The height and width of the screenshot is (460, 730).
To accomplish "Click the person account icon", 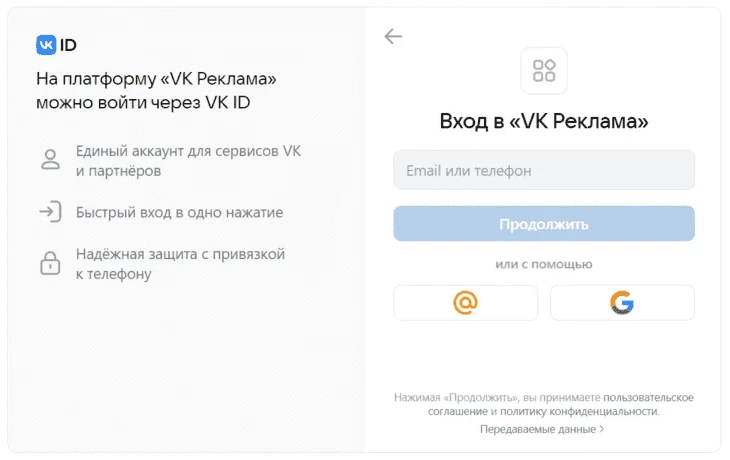I will (x=50, y=160).
